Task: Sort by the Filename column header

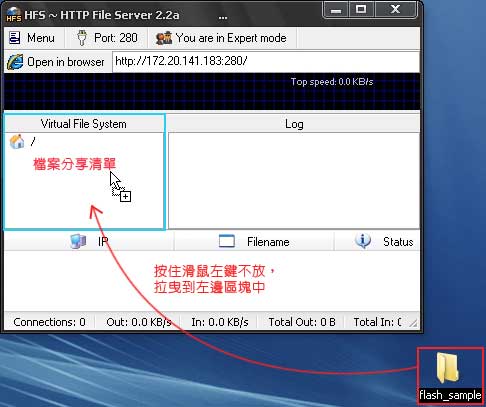Action: pyautogui.click(x=254, y=242)
